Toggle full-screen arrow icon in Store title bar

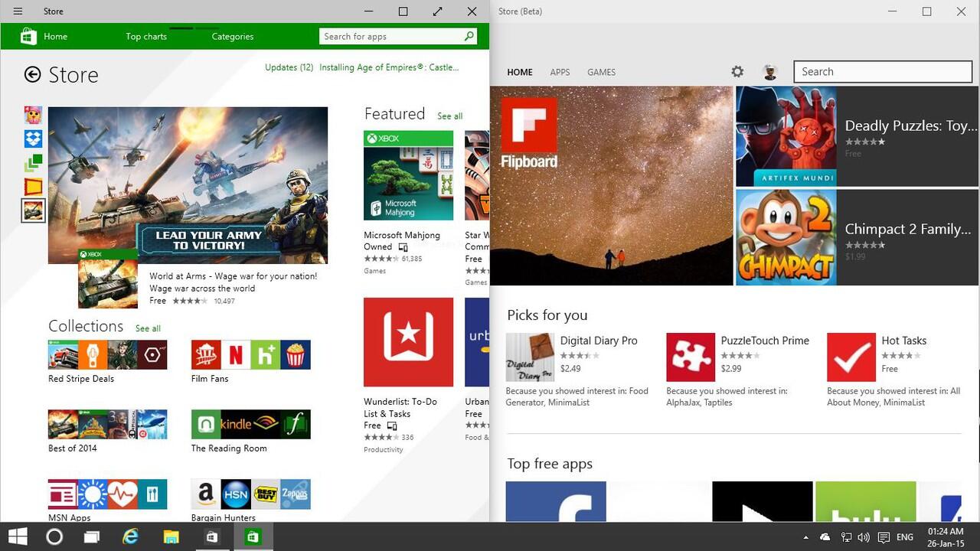tap(437, 11)
